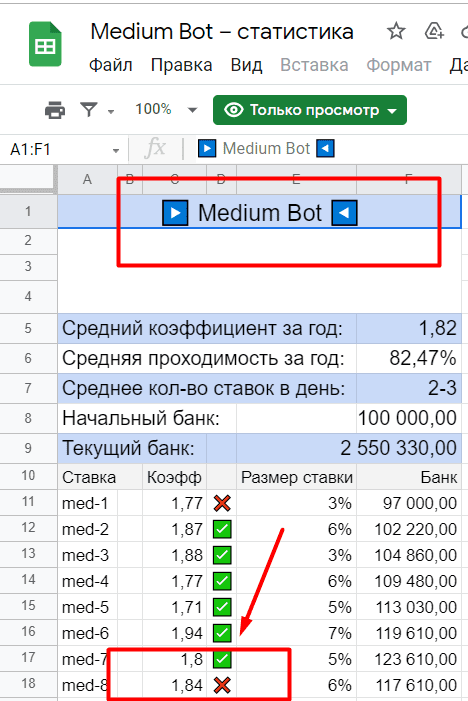The height and width of the screenshot is (701, 468).
Task: Click the green check in med-5 row
Action: click(x=222, y=607)
